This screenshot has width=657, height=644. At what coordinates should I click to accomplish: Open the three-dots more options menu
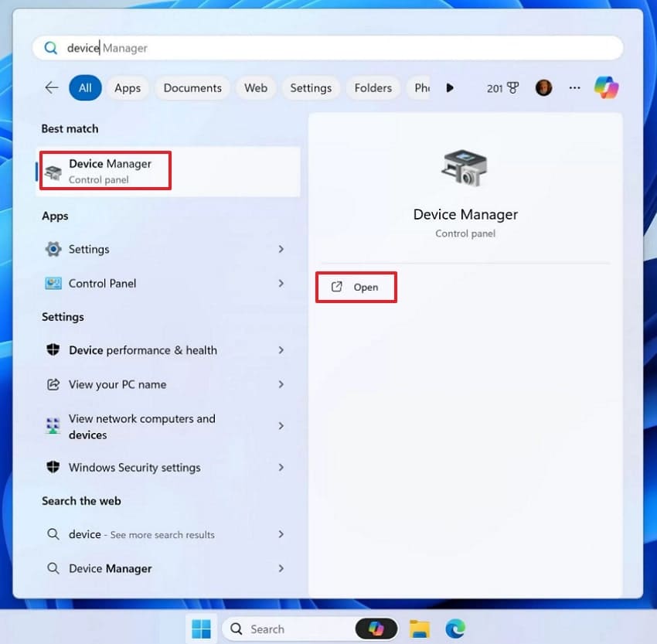click(x=574, y=87)
